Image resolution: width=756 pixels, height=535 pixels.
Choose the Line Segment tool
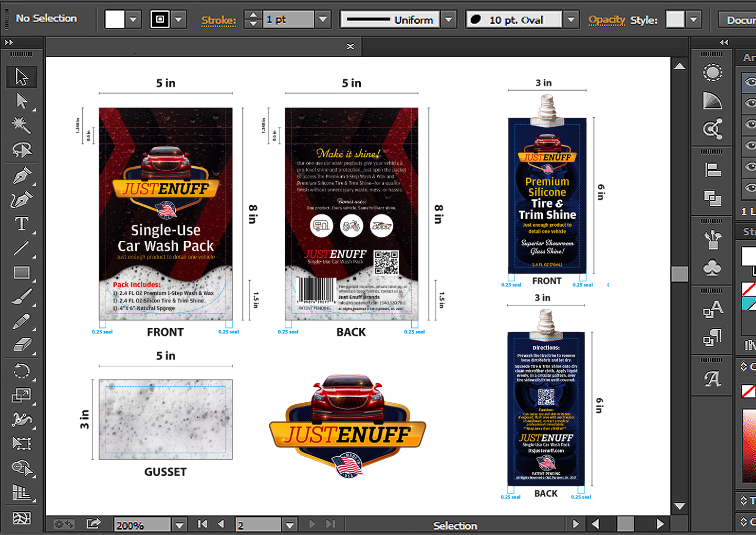coord(21,249)
